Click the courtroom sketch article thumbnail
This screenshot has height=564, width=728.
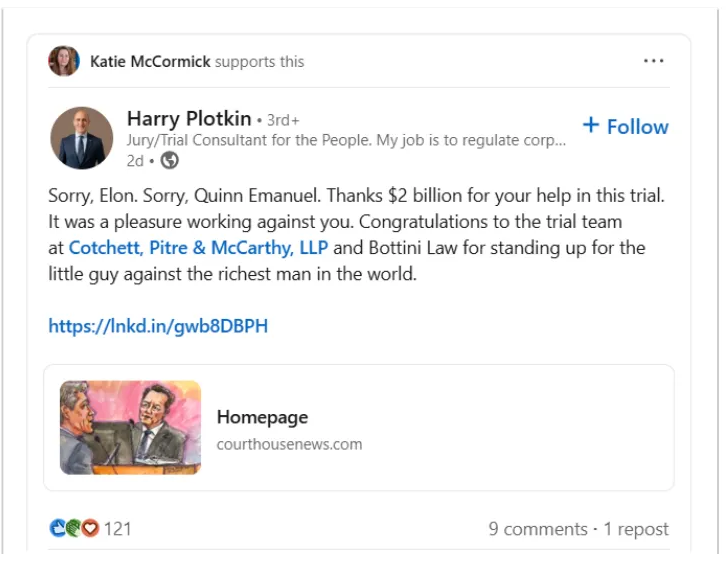pyautogui.click(x=130, y=427)
